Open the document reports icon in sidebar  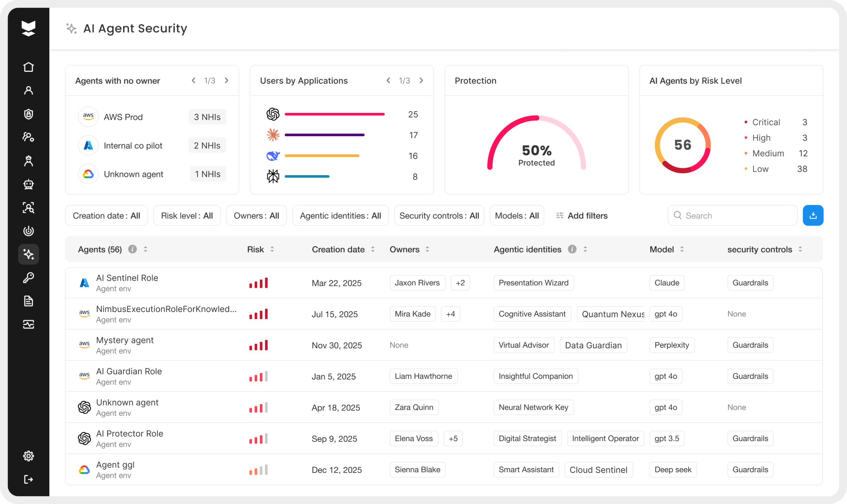click(28, 301)
